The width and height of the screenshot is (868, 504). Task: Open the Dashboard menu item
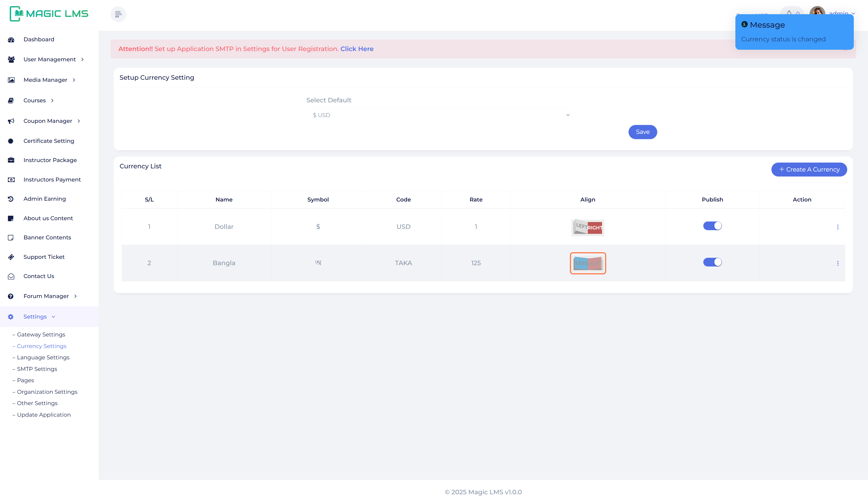click(x=39, y=40)
